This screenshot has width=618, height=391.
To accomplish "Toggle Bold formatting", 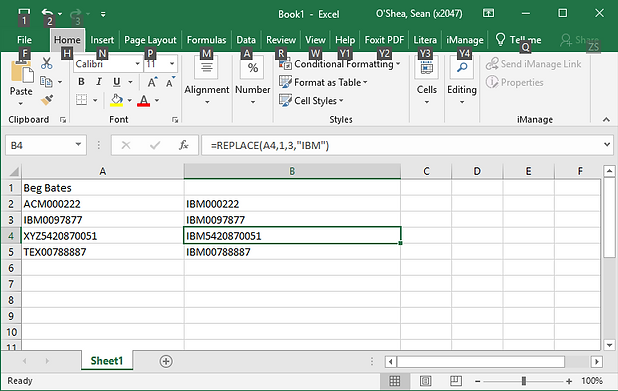I will pos(81,82).
